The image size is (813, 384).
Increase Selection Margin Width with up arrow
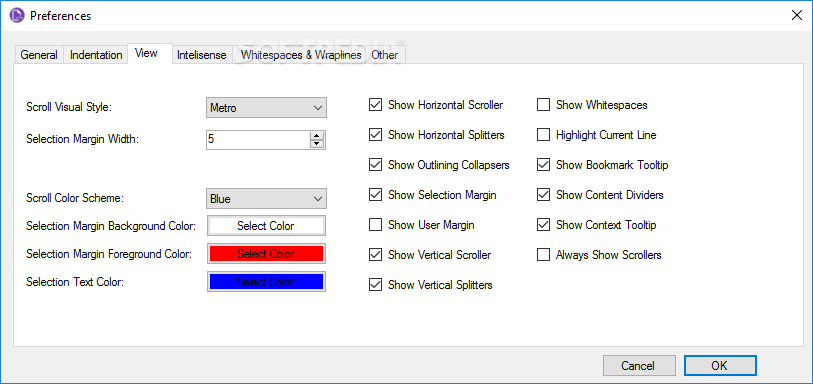[x=317, y=135]
